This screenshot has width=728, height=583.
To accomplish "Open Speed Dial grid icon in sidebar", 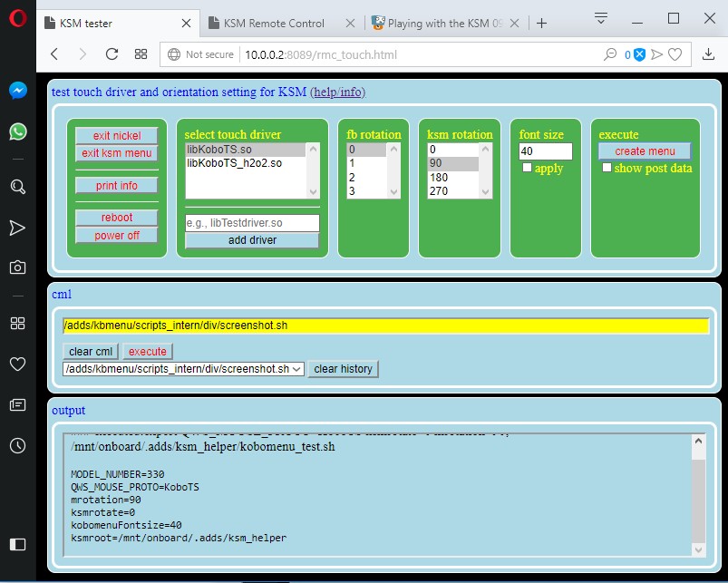I will coord(17,323).
